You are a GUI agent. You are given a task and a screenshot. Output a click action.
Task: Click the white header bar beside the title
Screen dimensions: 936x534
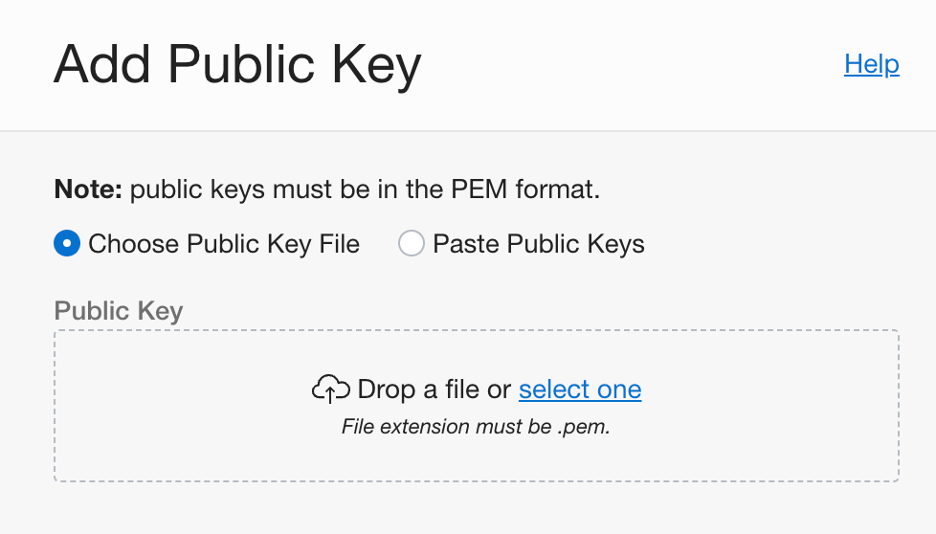coord(630,66)
